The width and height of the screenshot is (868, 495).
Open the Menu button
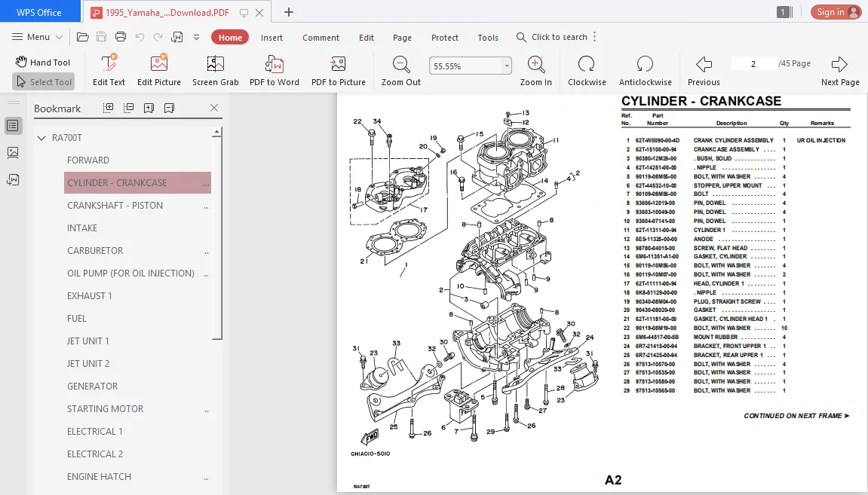(x=38, y=37)
